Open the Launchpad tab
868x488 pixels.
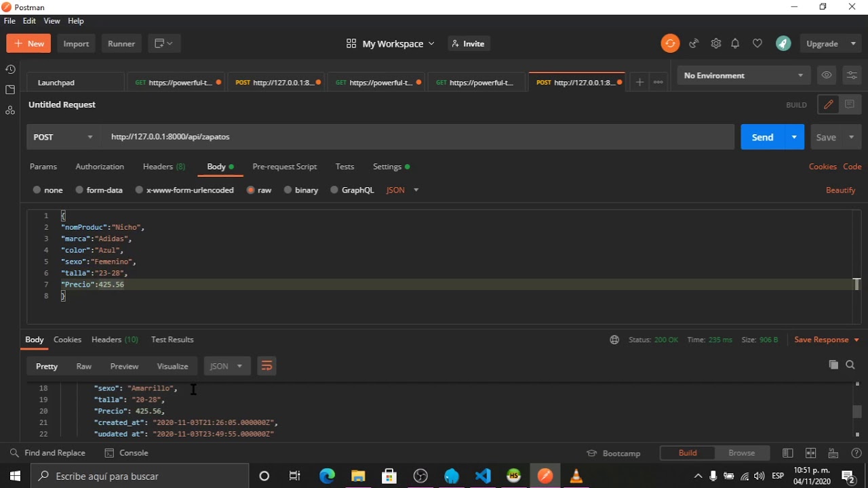click(x=75, y=82)
